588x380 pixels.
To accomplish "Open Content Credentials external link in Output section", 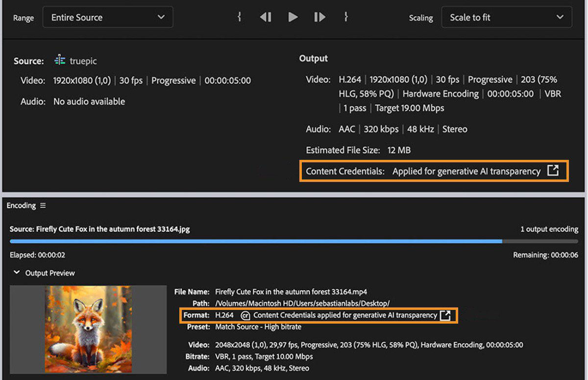I will coord(553,171).
